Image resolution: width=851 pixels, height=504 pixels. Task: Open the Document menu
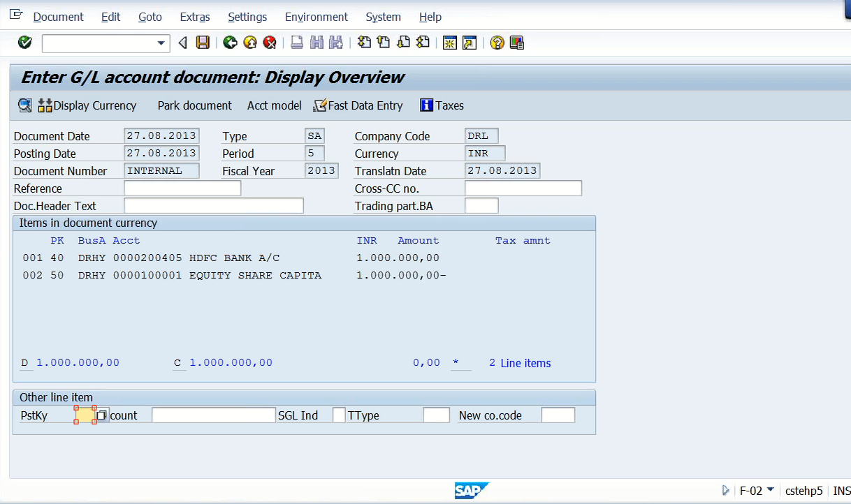click(58, 17)
